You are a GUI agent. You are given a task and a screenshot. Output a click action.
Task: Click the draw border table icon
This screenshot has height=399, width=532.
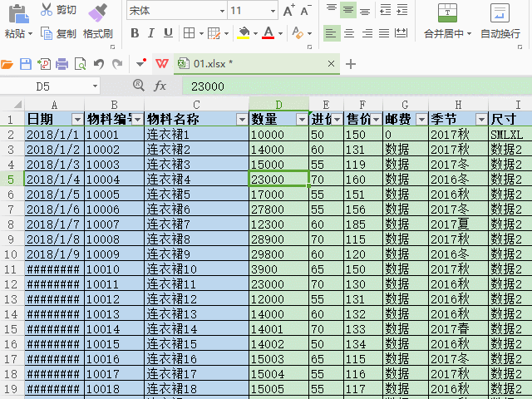214,33
